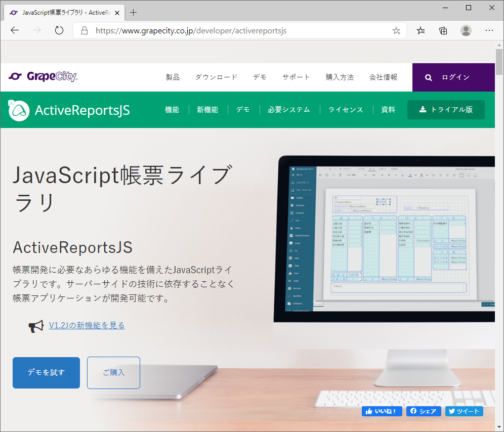Open the デモ item in top navigation
Image resolution: width=504 pixels, height=432 pixels.
pyautogui.click(x=260, y=77)
